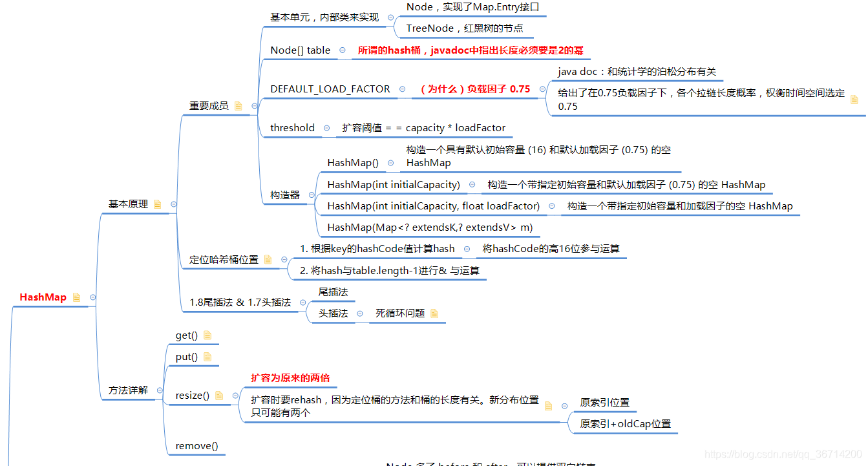This screenshot has height=466, width=868.
Task: Collapse the HashMap(int initialCapacity) node
Action: click(472, 185)
